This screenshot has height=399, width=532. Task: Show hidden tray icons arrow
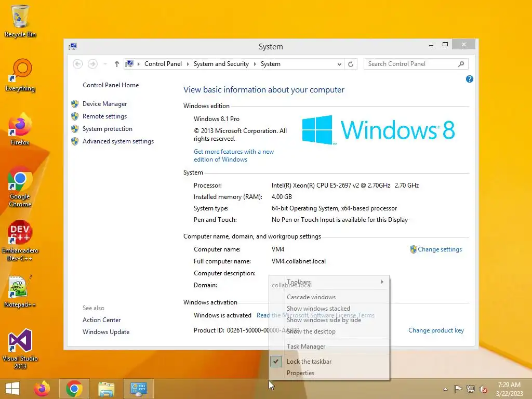point(445,389)
